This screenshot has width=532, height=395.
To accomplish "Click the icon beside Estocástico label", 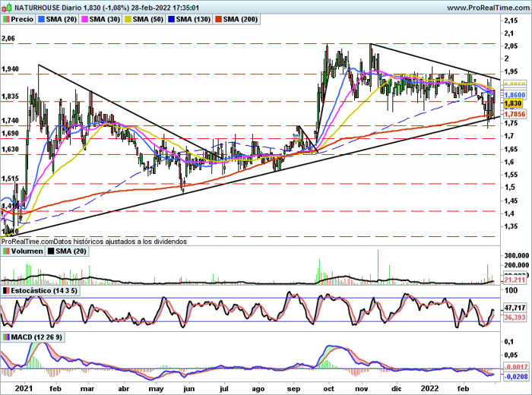I will tap(6, 291).
